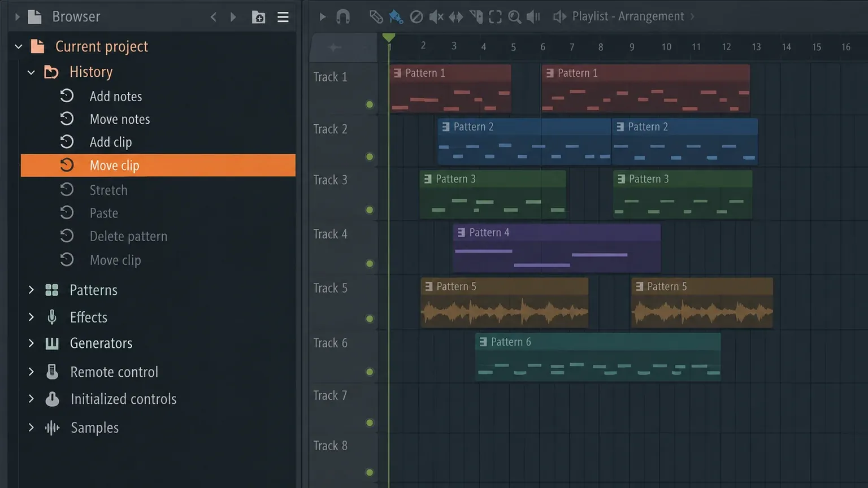Screen dimensions: 868x488
Task: Collapse the Current project tree
Action: (x=19, y=46)
